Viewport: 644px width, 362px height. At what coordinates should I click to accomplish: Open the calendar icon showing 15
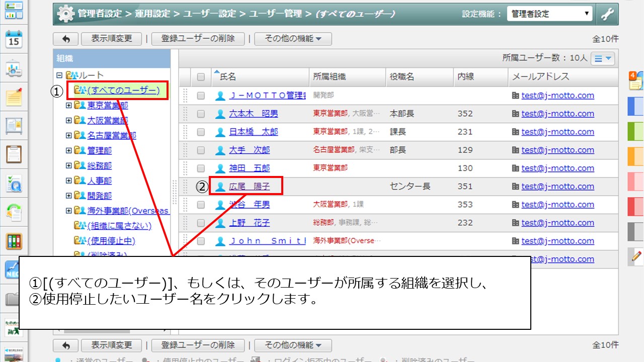click(x=14, y=39)
